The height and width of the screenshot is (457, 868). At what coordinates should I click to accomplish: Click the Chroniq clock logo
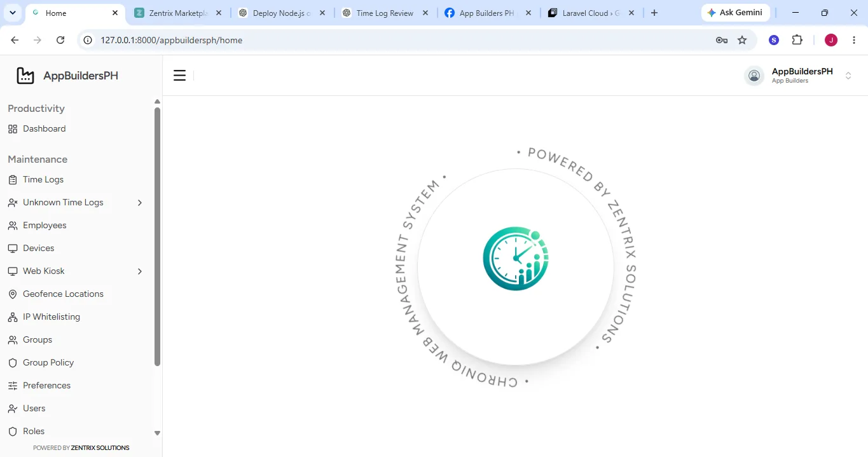click(x=516, y=259)
